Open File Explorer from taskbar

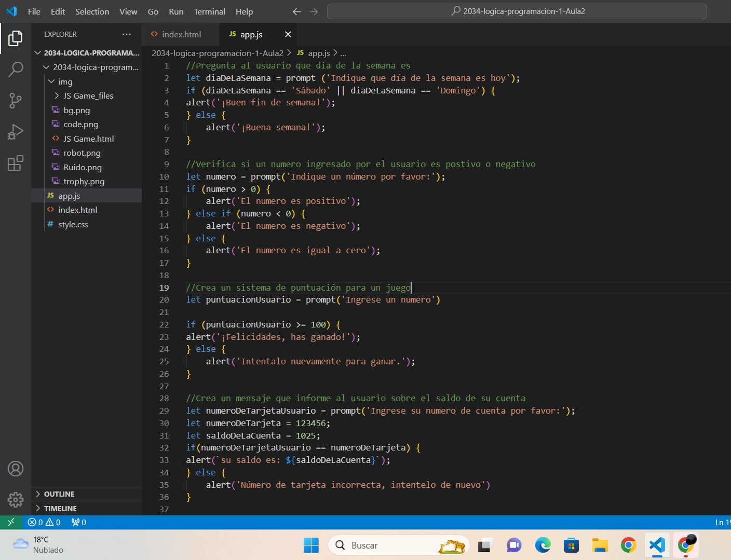(600, 545)
